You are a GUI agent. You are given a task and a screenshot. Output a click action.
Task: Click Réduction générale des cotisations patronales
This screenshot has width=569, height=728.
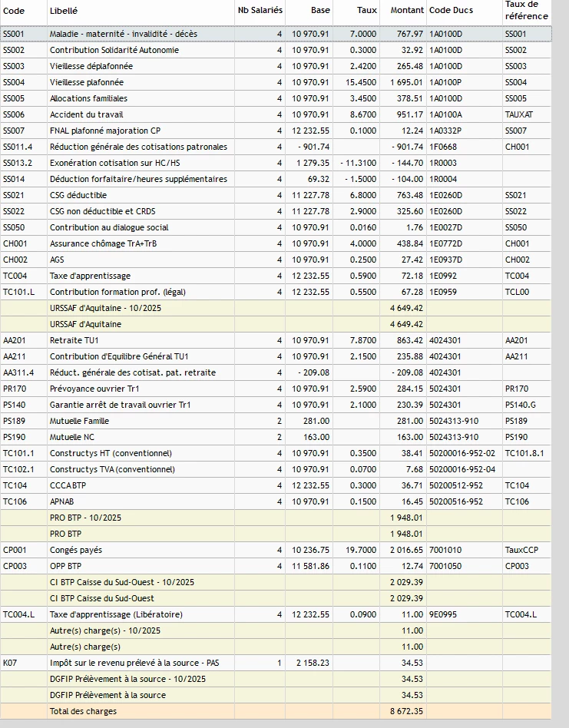click(138, 147)
